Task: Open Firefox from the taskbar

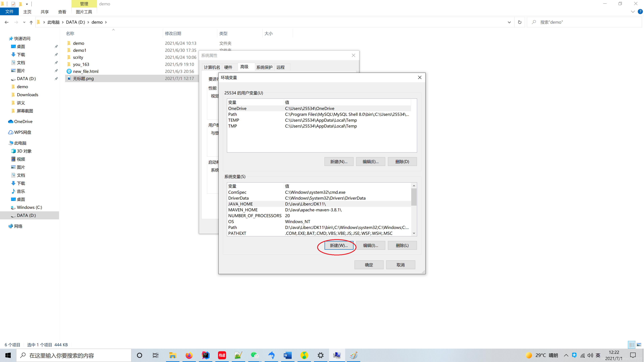Action: click(189, 355)
